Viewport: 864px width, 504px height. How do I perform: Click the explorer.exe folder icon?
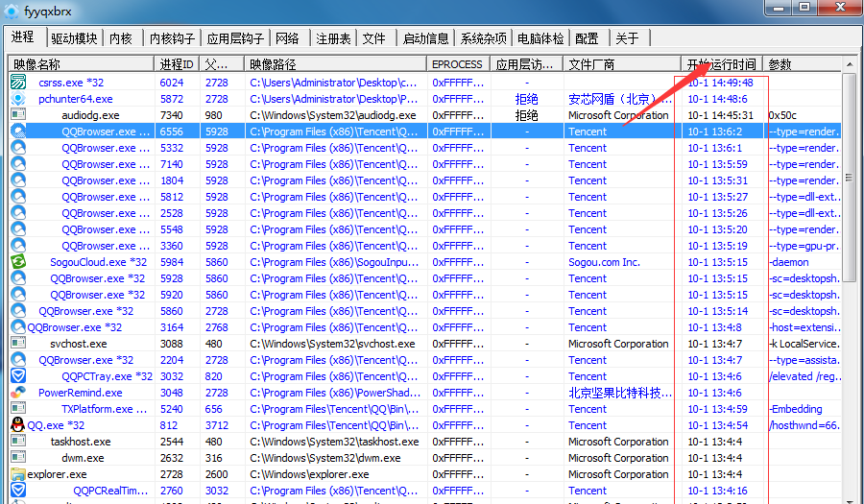(17, 474)
